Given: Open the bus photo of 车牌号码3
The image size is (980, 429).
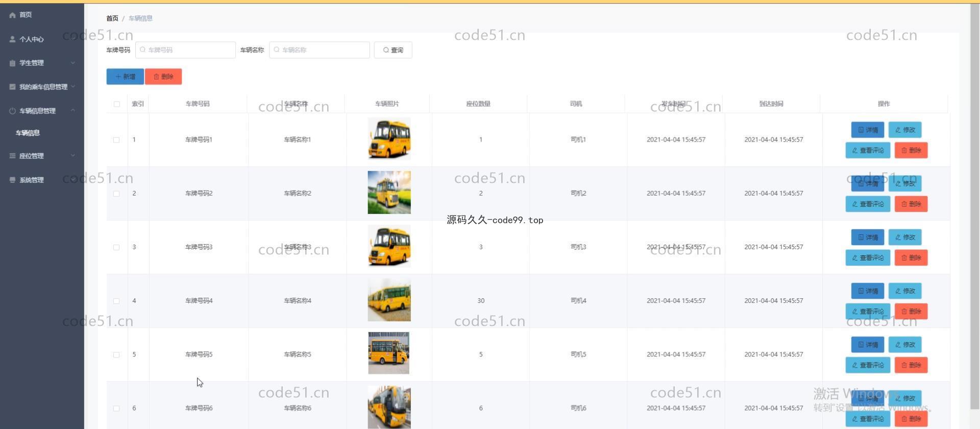Looking at the screenshot, I should (389, 246).
